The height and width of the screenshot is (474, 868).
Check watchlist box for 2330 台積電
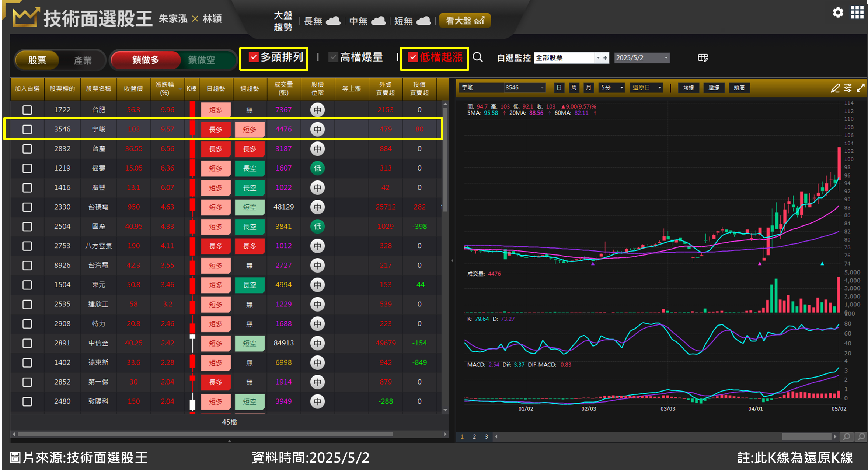[x=27, y=207]
